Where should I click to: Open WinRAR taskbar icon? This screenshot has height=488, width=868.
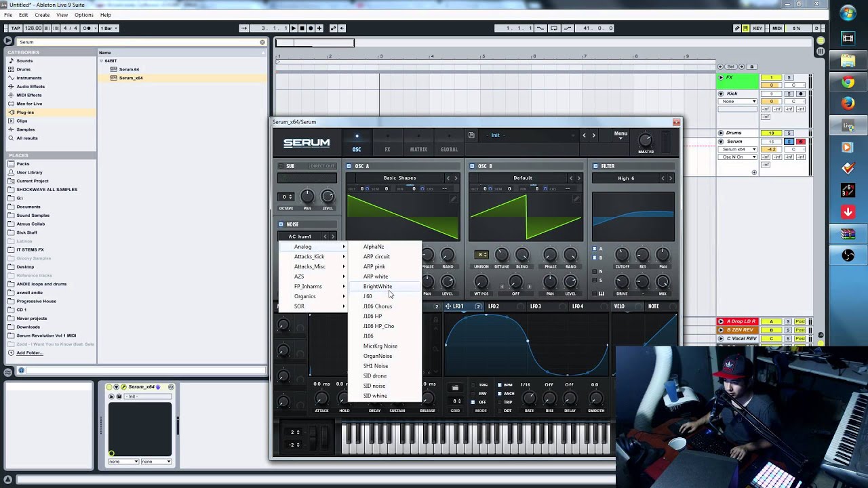pyautogui.click(x=848, y=234)
